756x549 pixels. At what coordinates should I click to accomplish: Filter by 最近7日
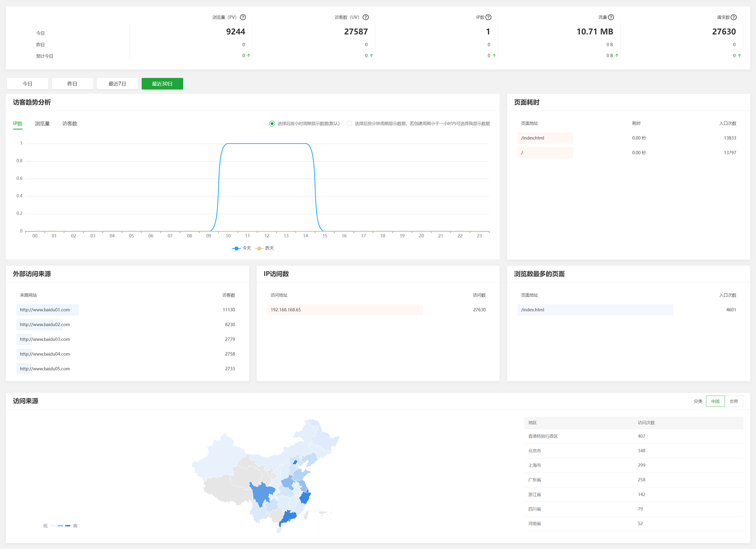coord(117,84)
